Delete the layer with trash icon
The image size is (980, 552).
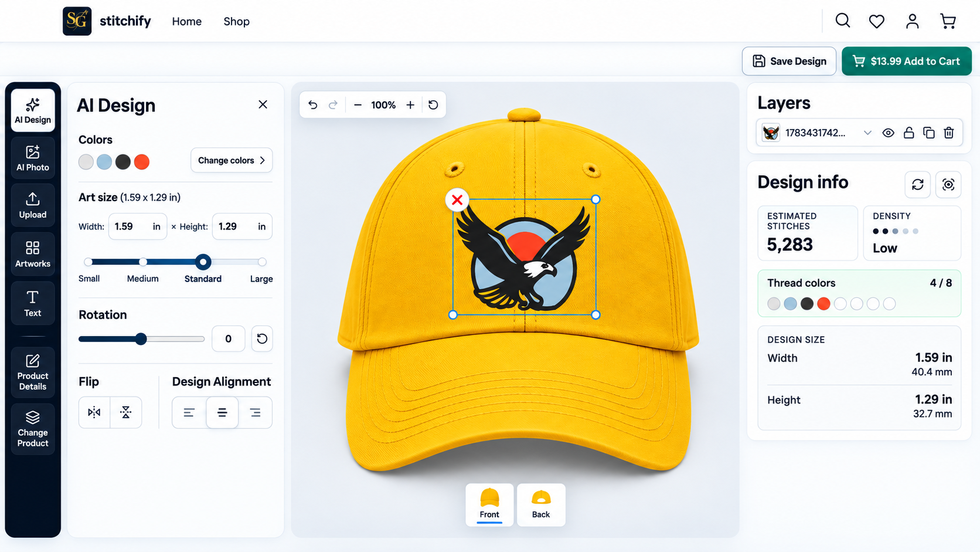coord(949,133)
